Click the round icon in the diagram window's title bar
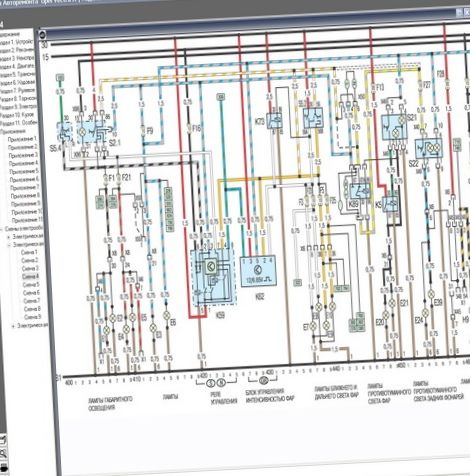Screen dimensions: 470x476 [x=42, y=34]
